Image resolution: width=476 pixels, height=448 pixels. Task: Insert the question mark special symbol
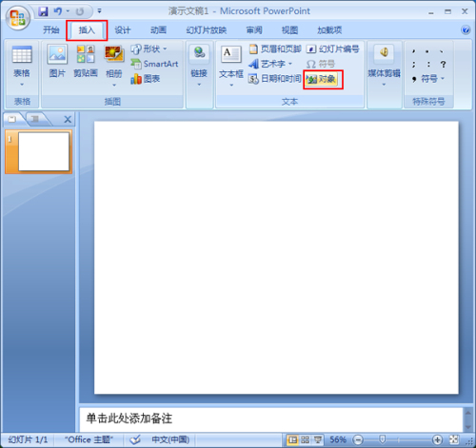click(x=444, y=65)
